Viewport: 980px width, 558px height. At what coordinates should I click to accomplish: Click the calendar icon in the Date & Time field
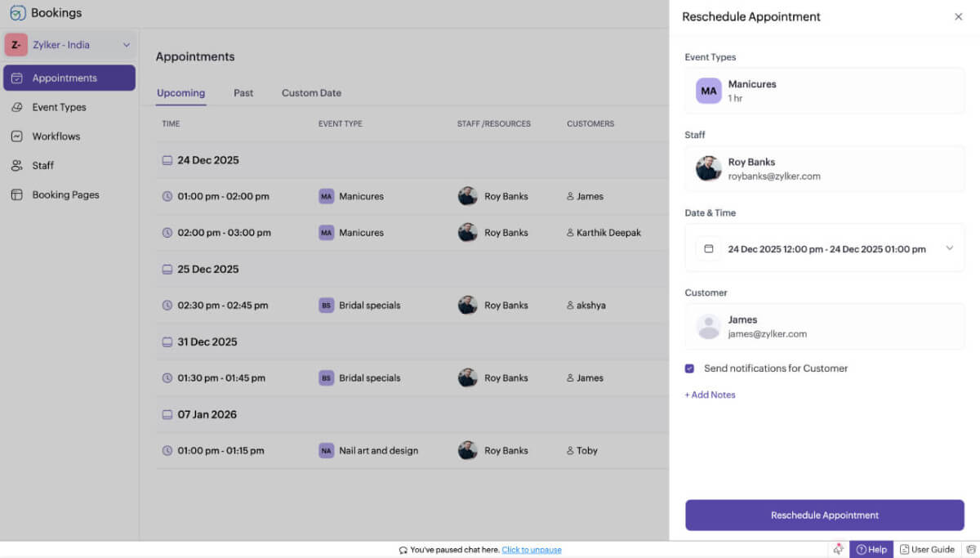[708, 248]
